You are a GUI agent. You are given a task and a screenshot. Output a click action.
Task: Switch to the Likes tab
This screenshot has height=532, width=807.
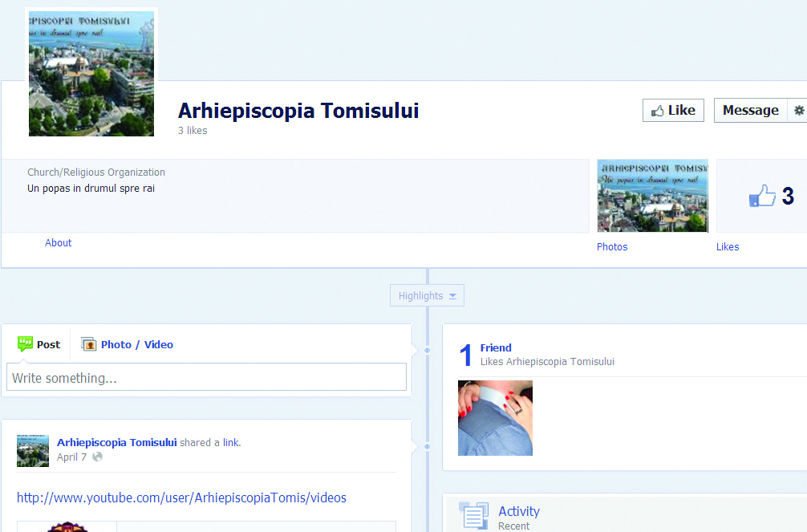(727, 246)
